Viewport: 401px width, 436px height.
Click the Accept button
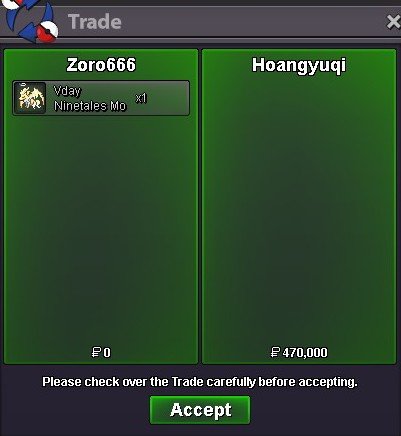pyautogui.click(x=200, y=410)
